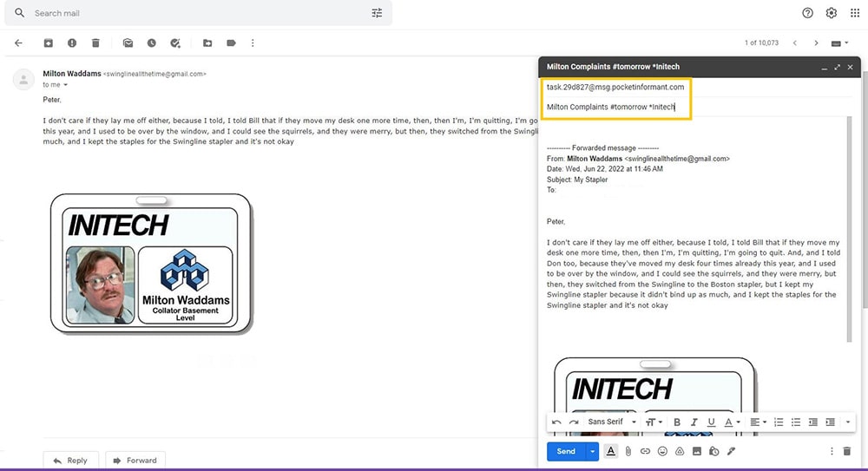Undo the last edit in the compose toolbar
The height and width of the screenshot is (471, 868).
pyautogui.click(x=556, y=422)
